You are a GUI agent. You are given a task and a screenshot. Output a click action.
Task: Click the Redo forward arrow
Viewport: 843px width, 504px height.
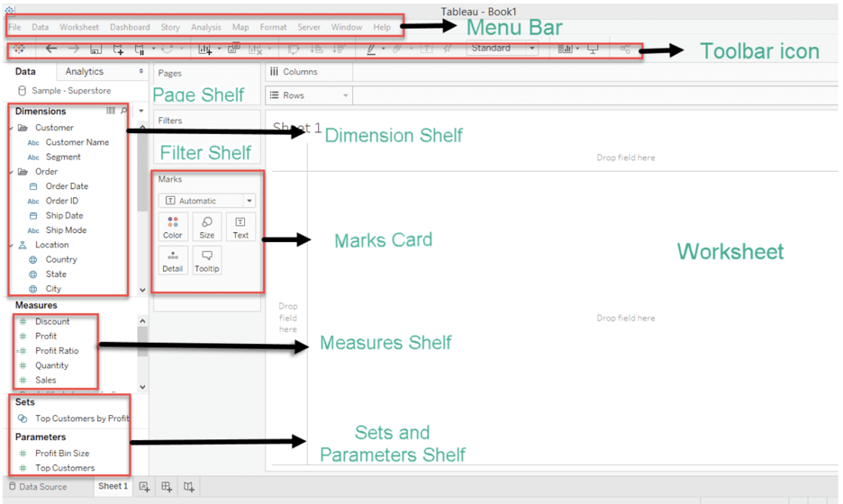tap(74, 49)
